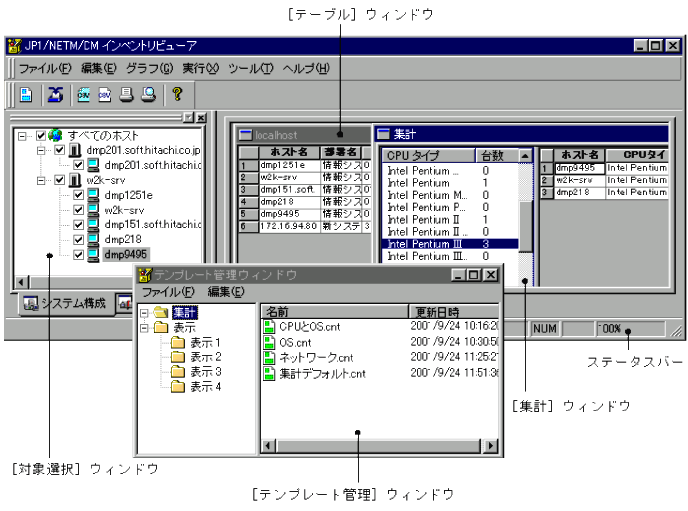The image size is (688, 511).
Task: Click the OS.cnt file icon
Action: click(269, 342)
